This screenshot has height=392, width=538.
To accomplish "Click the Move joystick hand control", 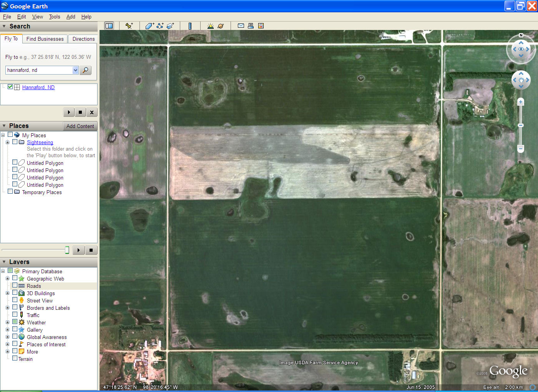I will (521, 80).
